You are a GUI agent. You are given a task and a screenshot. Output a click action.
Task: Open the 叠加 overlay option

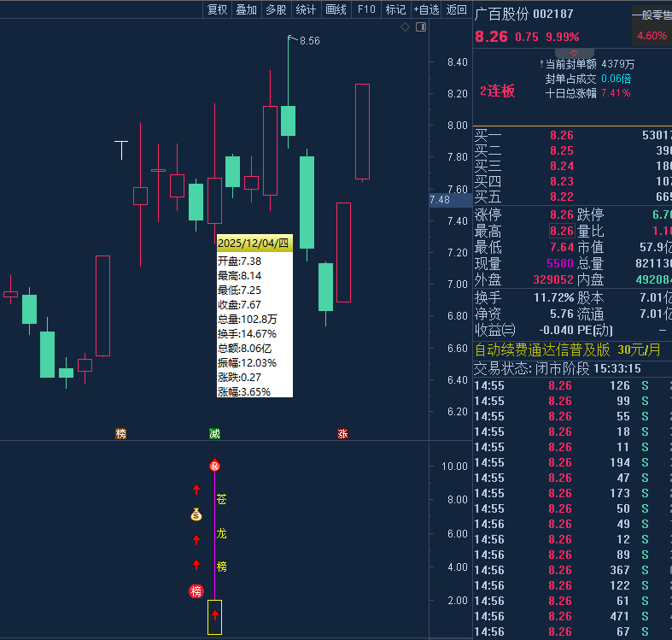click(x=247, y=9)
